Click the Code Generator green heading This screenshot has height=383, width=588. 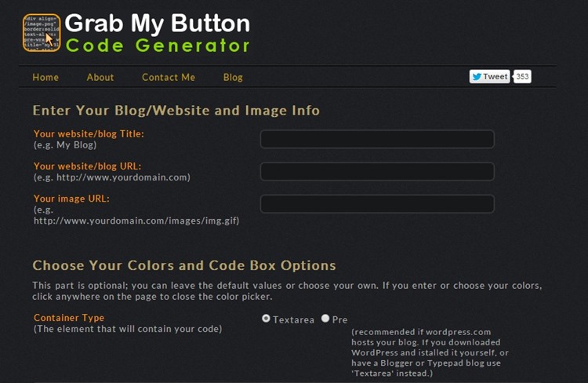coord(158,46)
